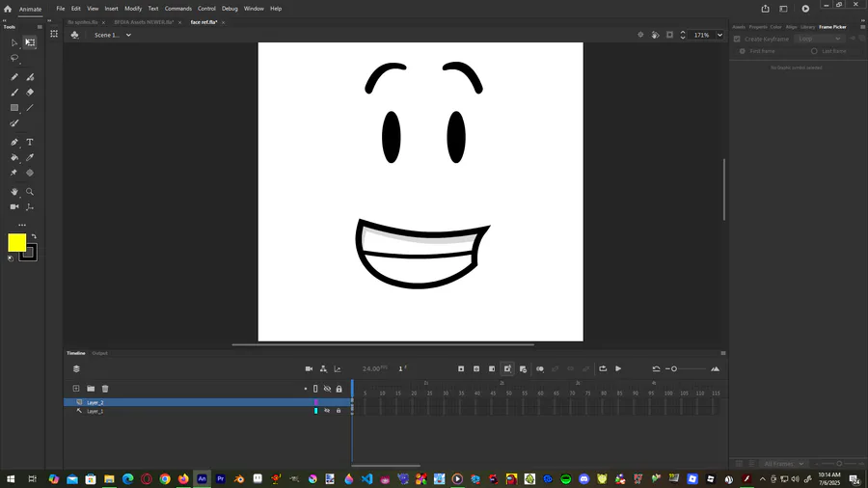Reset to default black and white colors
This screenshot has width=868, height=488.
click(11, 258)
